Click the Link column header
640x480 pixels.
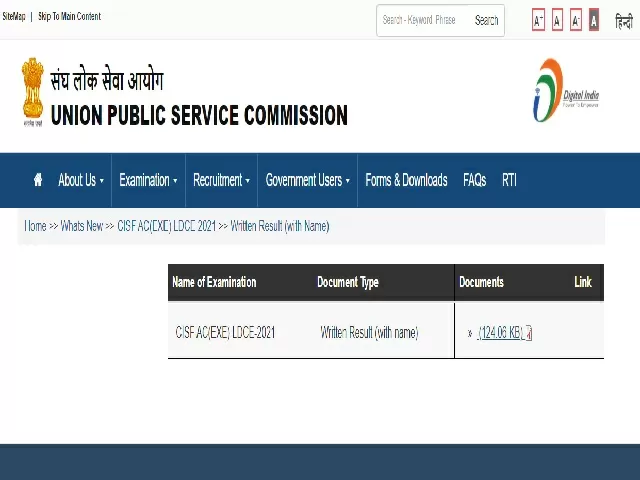583,282
